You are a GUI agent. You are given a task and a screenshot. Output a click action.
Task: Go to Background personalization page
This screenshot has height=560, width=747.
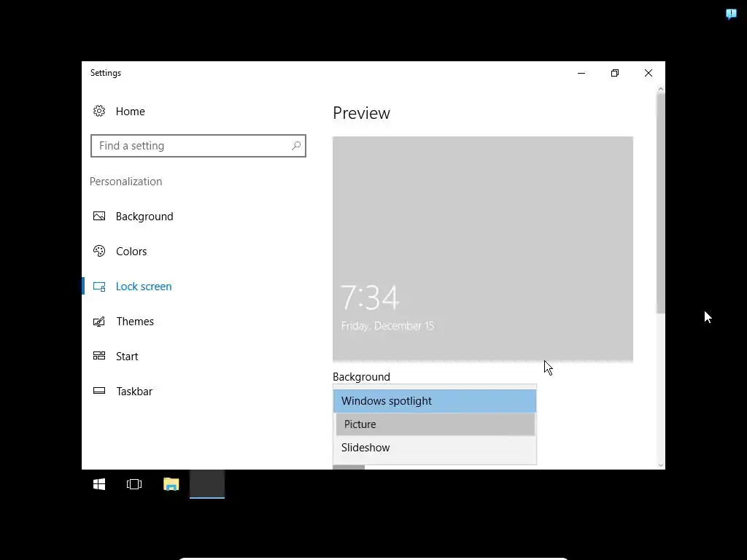click(144, 216)
